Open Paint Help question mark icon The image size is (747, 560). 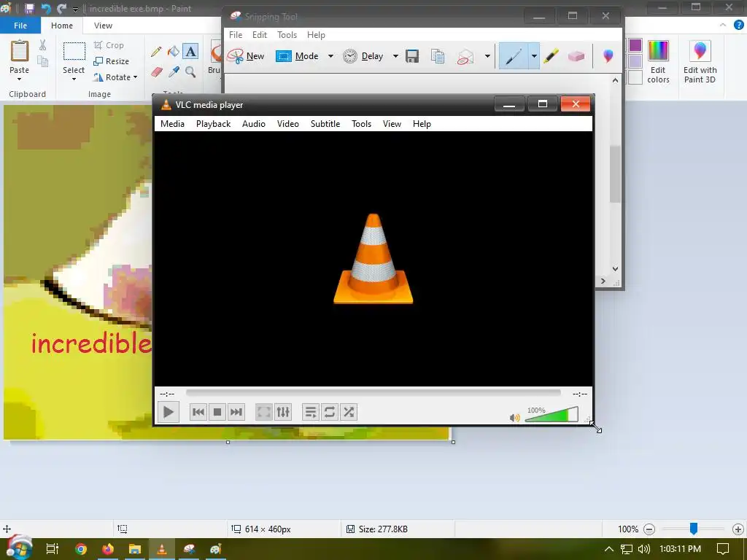click(738, 26)
